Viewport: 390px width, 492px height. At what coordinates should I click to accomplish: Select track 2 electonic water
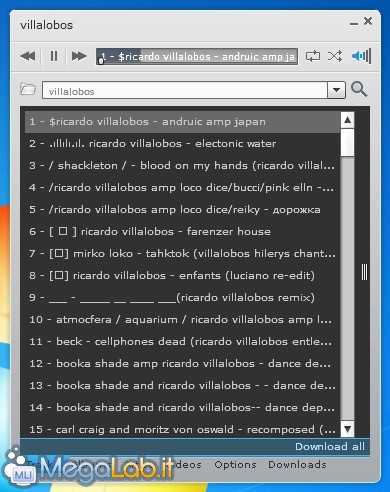182,144
